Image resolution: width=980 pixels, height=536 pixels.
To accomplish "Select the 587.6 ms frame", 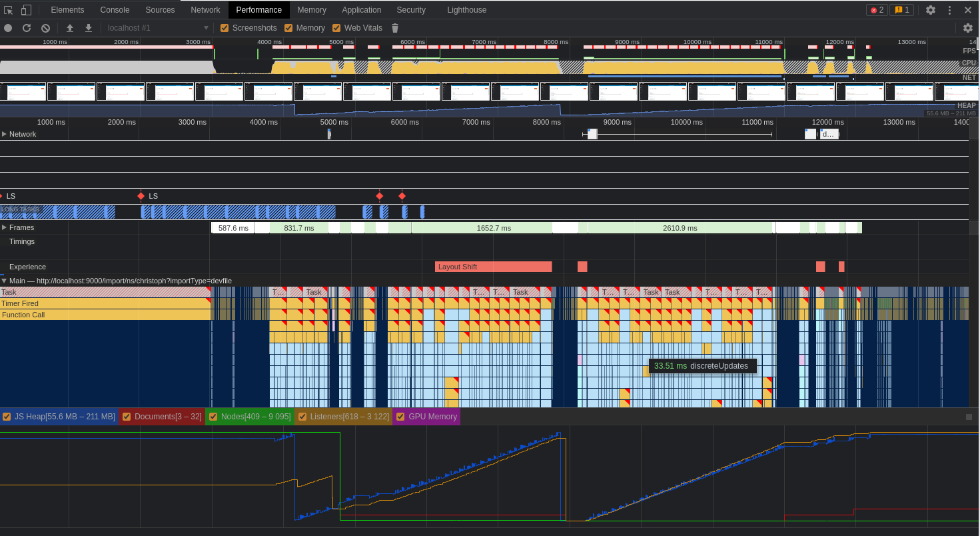I will pos(233,228).
